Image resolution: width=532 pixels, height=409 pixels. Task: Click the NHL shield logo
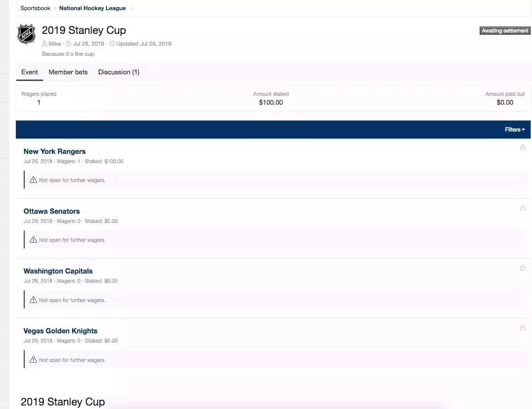coord(26,34)
